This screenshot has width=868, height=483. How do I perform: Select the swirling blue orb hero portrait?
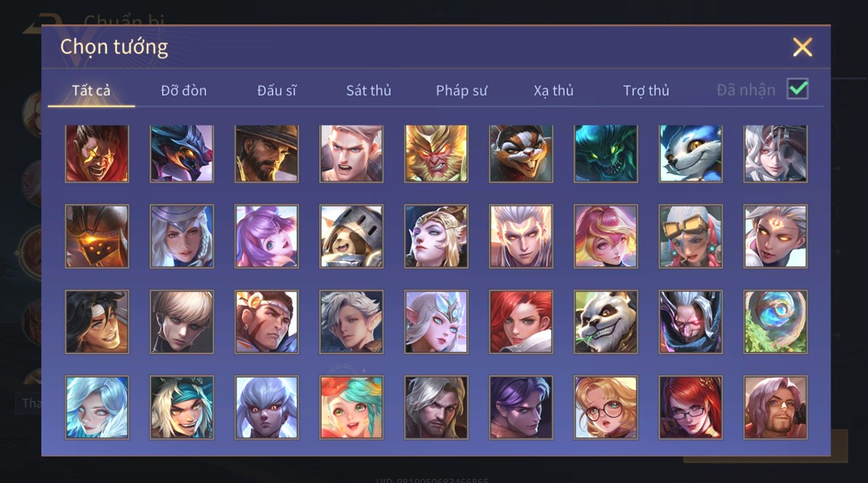775,322
